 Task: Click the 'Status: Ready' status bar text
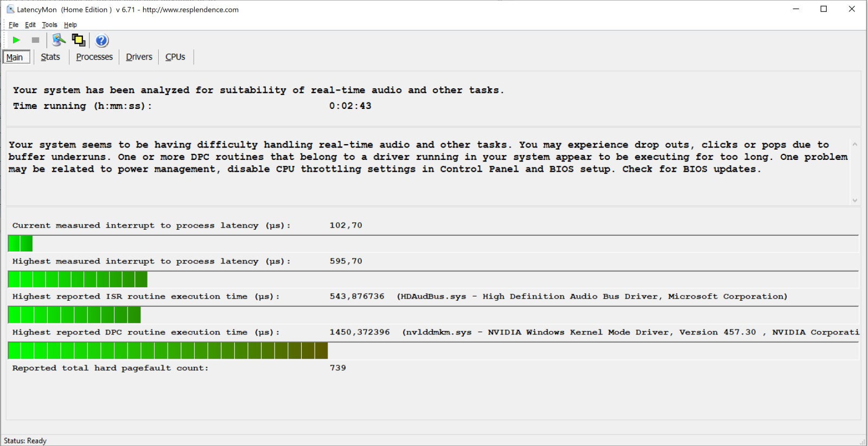pyautogui.click(x=25, y=441)
